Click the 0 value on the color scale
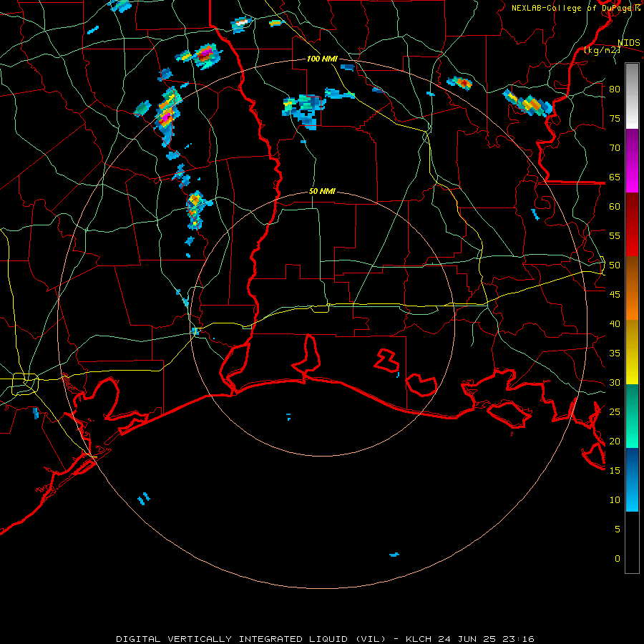Screen dimensions: 644x644 tap(618, 559)
